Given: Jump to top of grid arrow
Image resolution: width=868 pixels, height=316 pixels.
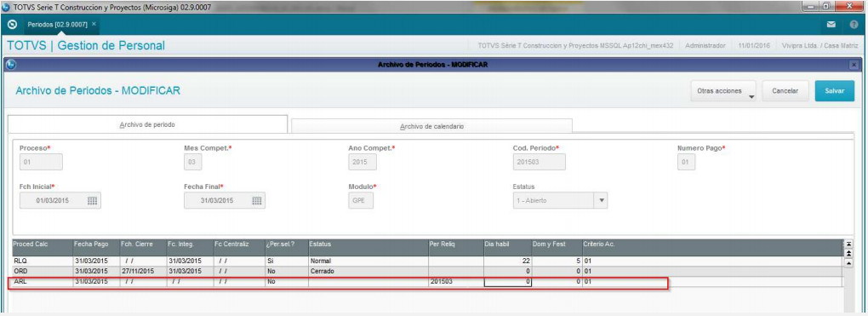Looking at the screenshot, I should [849, 244].
